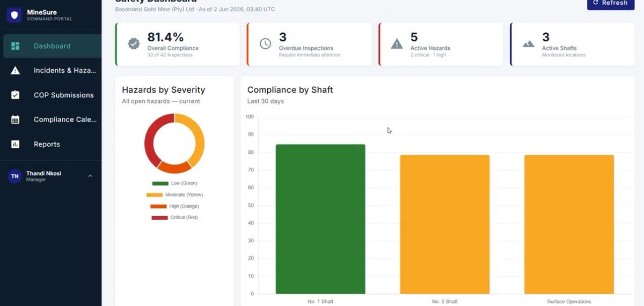Click the MineSure shield logo icon
The width and height of the screenshot is (644, 306).
coord(14,15)
